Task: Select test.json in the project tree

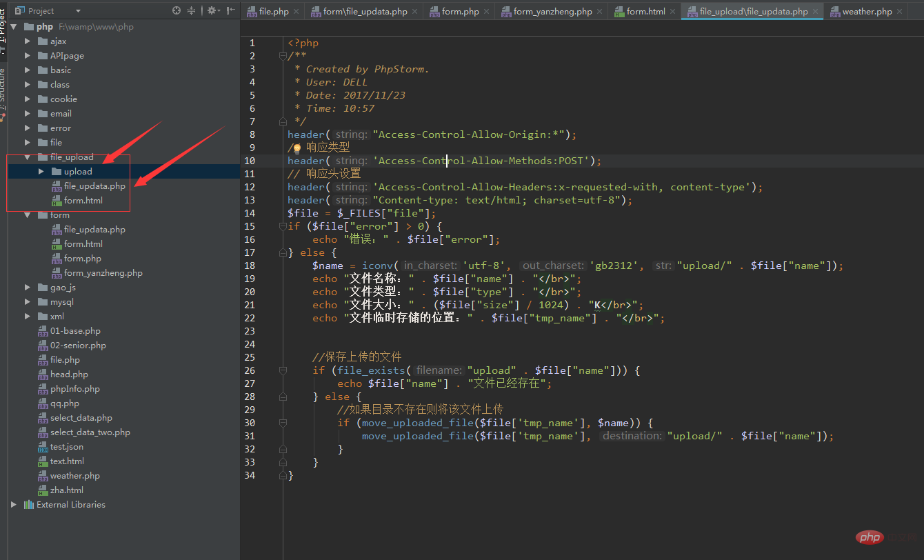Action: click(61, 447)
